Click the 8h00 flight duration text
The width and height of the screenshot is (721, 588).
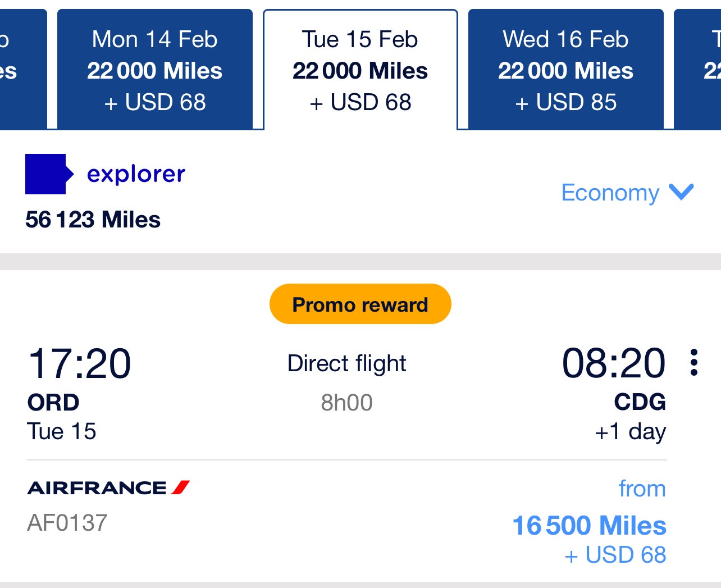[346, 402]
